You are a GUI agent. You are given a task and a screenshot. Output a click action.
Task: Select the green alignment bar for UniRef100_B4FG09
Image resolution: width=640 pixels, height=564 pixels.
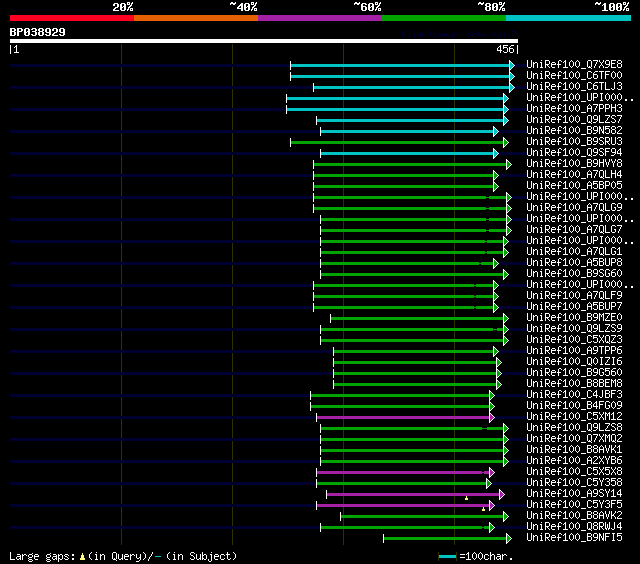click(x=400, y=406)
